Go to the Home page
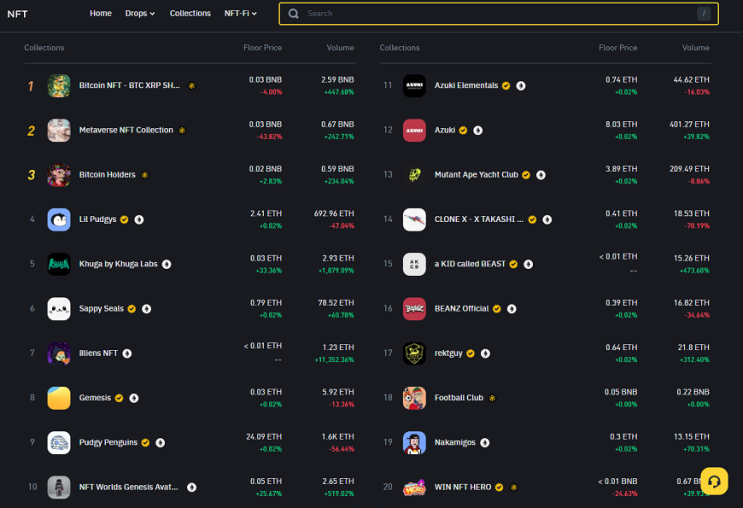Image resolution: width=743 pixels, height=508 pixels. tap(100, 13)
